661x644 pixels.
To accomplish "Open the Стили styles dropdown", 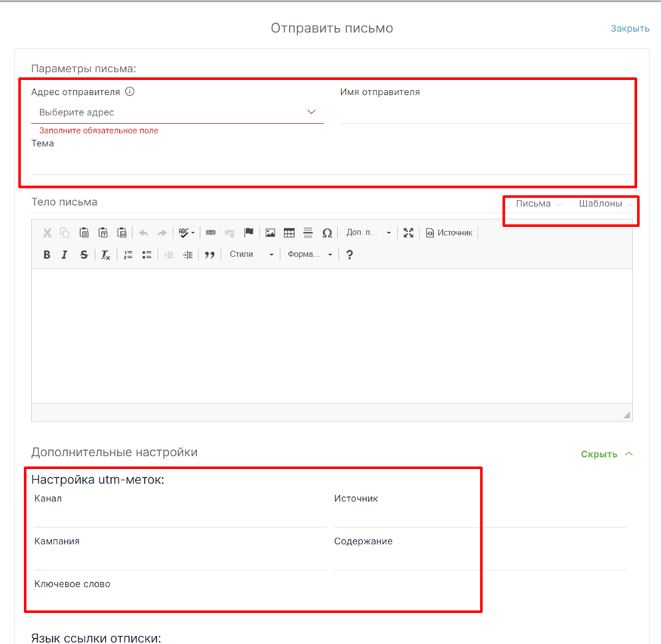I will [251, 255].
